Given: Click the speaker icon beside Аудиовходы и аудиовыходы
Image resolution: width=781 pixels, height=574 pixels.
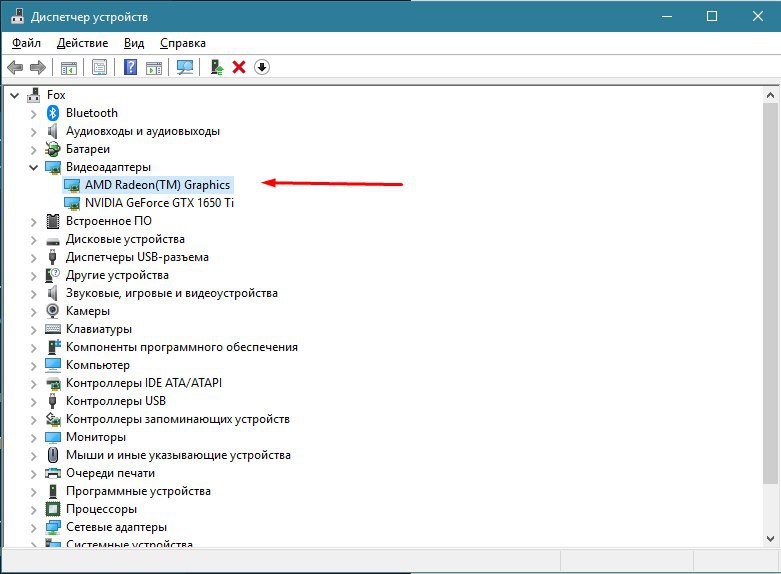Looking at the screenshot, I should 52,131.
